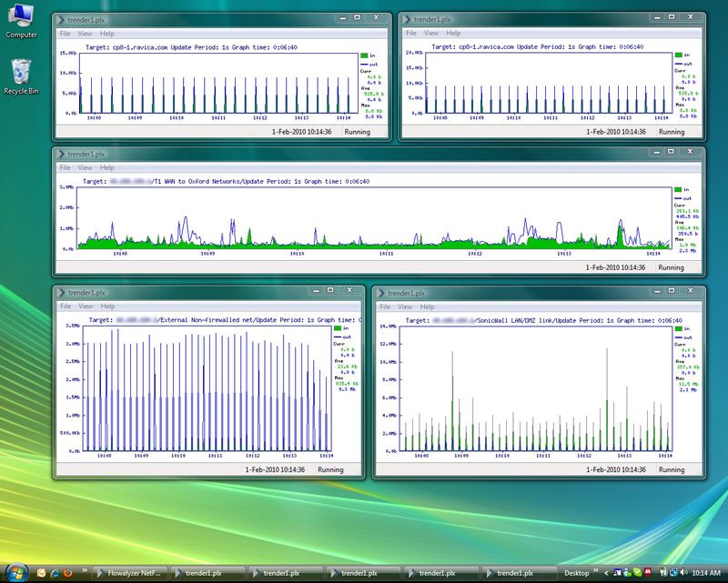Click title bar icon of T1 WAN window
Viewport: 728px width, 583px height.
click(x=60, y=154)
